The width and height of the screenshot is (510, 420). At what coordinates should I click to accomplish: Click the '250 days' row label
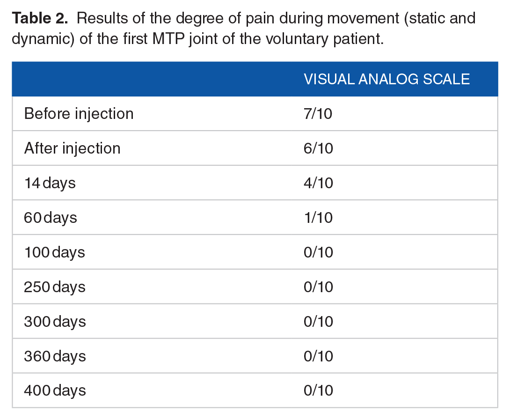(x=55, y=287)
